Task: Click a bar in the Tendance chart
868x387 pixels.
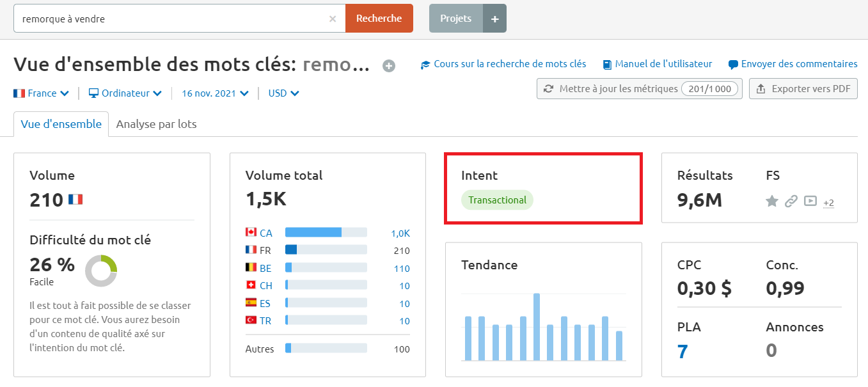Action: click(x=536, y=320)
